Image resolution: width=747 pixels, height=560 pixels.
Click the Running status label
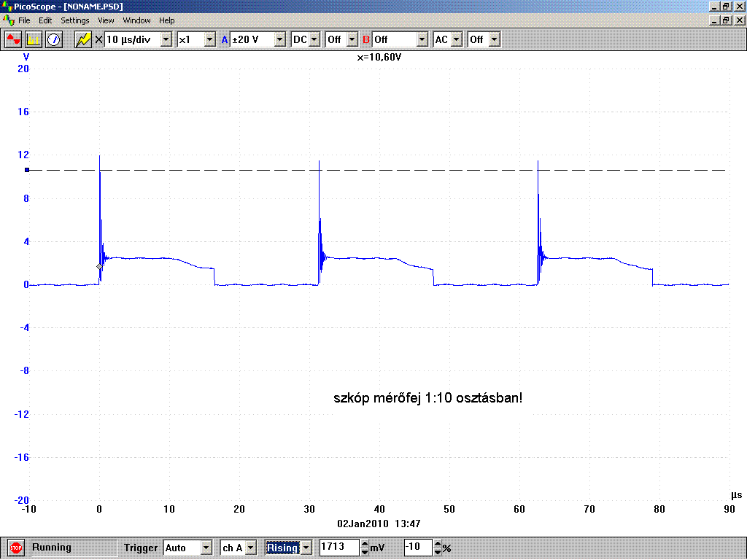(52, 547)
